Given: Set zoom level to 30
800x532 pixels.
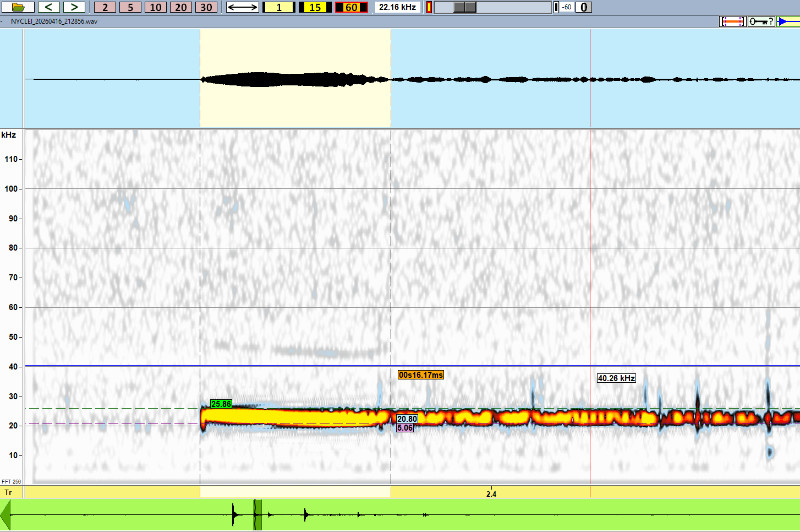Looking at the screenshot, I should pos(205,7).
